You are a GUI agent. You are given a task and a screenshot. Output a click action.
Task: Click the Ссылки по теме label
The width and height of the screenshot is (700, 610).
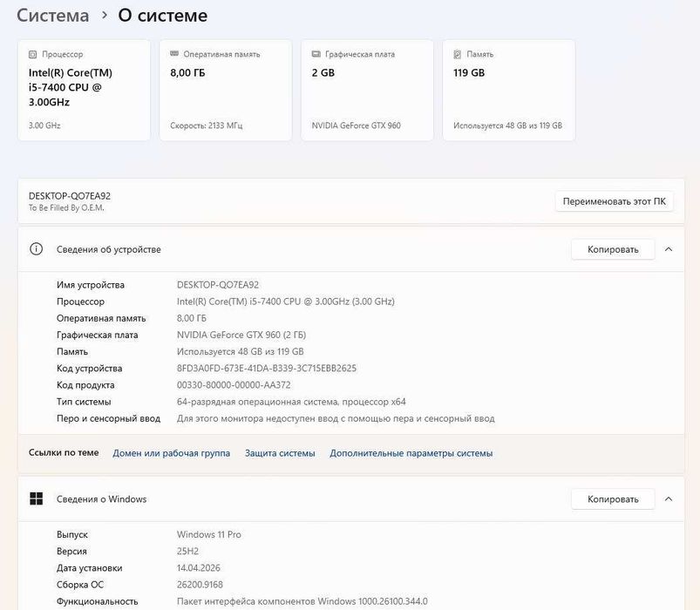(x=64, y=452)
